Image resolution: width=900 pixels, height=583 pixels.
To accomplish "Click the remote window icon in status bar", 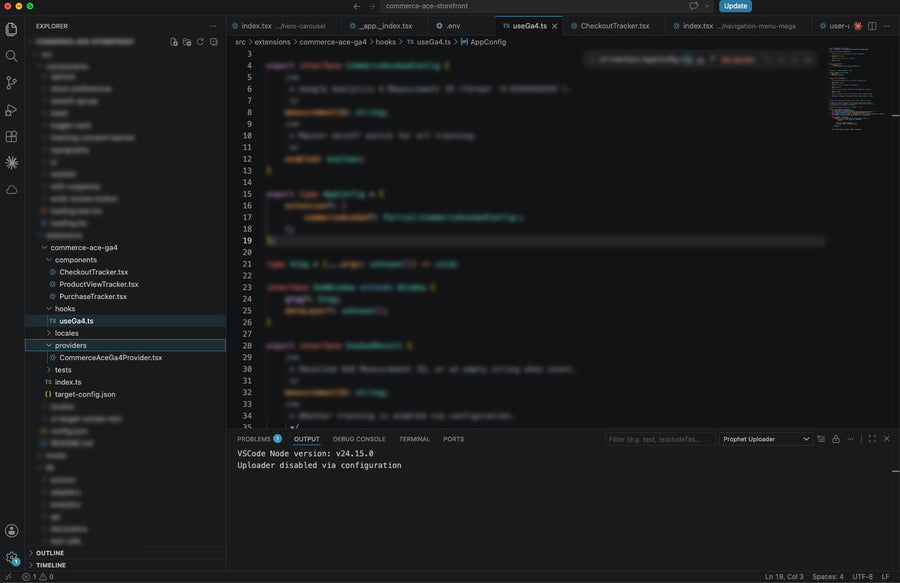I will pos(8,577).
